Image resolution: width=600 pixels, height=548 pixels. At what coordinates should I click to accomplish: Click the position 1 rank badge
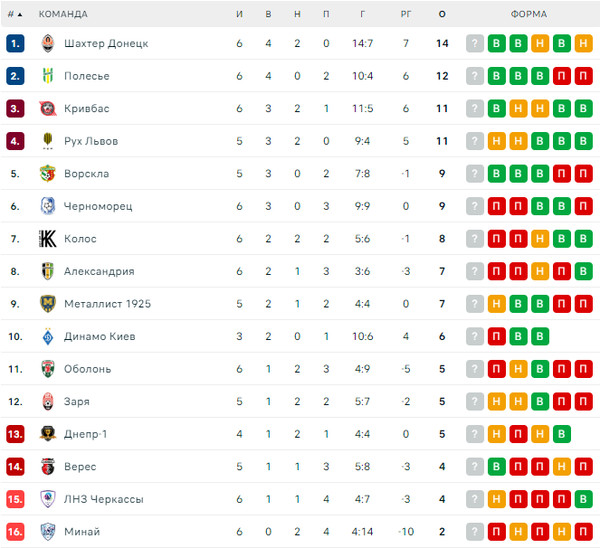(15, 43)
